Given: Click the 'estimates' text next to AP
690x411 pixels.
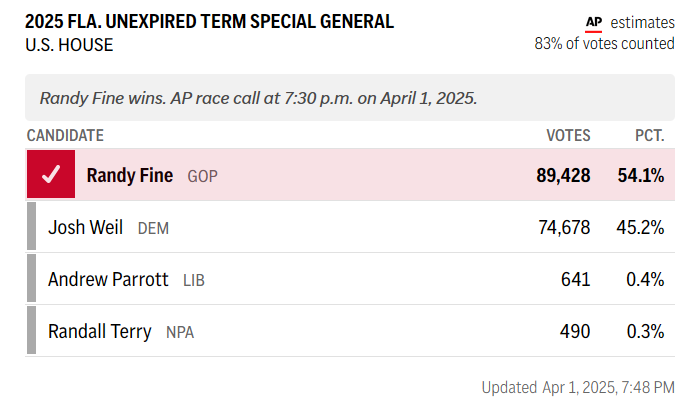Looking at the screenshot, I should 642,22.
